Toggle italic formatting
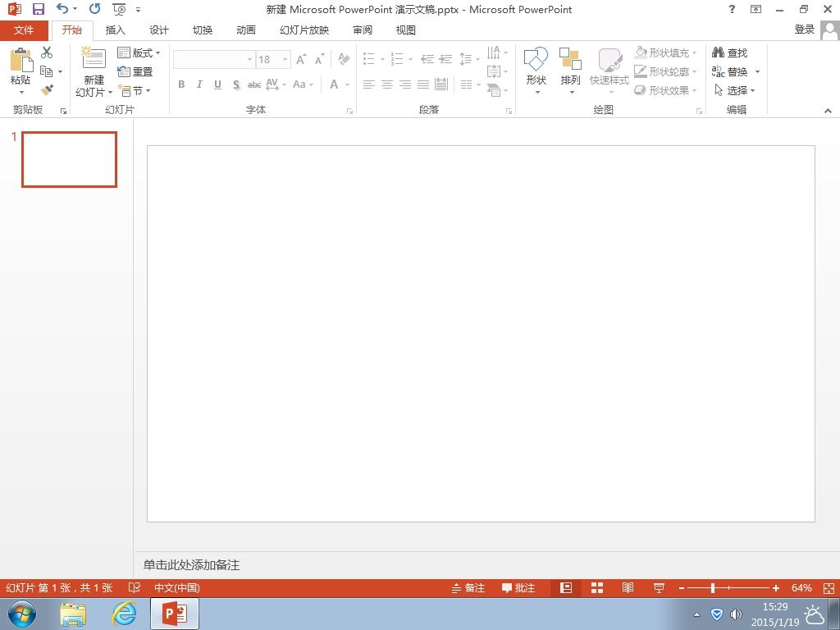840x630 pixels. pos(199,84)
